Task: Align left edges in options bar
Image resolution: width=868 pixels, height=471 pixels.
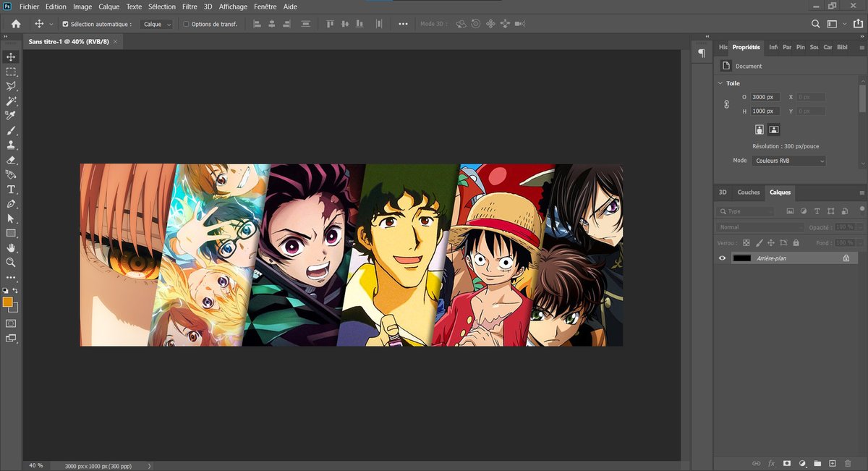Action: [258, 24]
